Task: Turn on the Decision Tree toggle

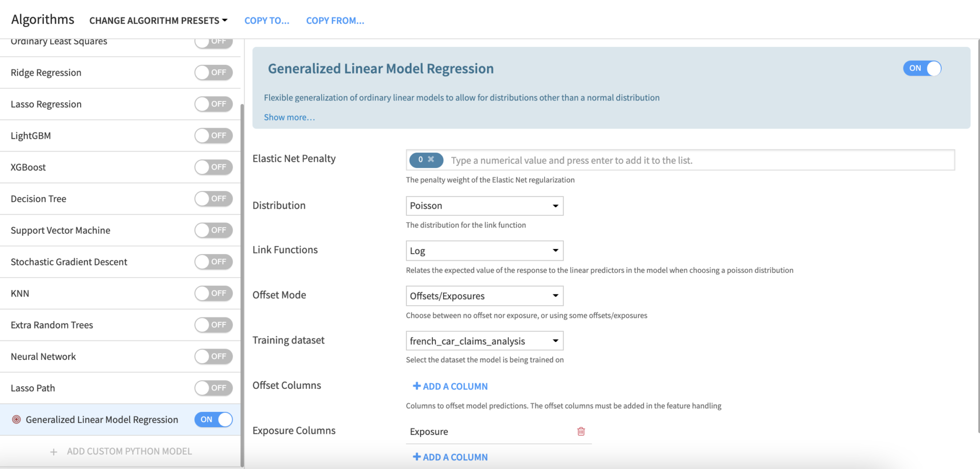Action: pos(213,199)
